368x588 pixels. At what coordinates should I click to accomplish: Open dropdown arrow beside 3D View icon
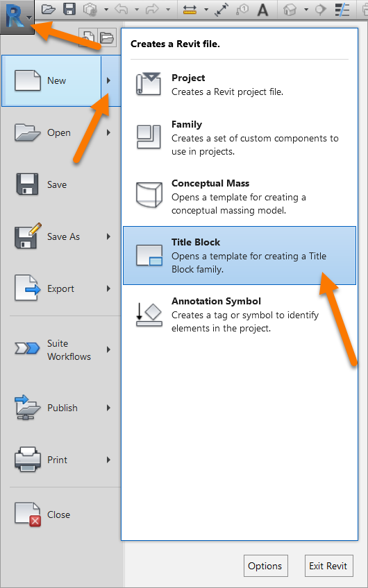[307, 10]
